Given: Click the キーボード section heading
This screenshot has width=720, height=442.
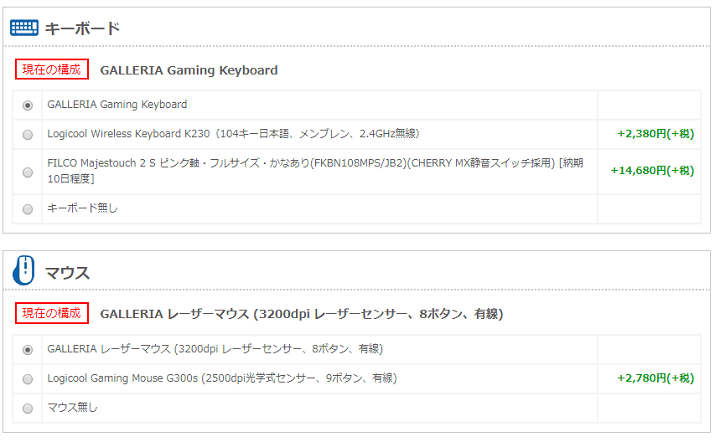Looking at the screenshot, I should point(83,28).
